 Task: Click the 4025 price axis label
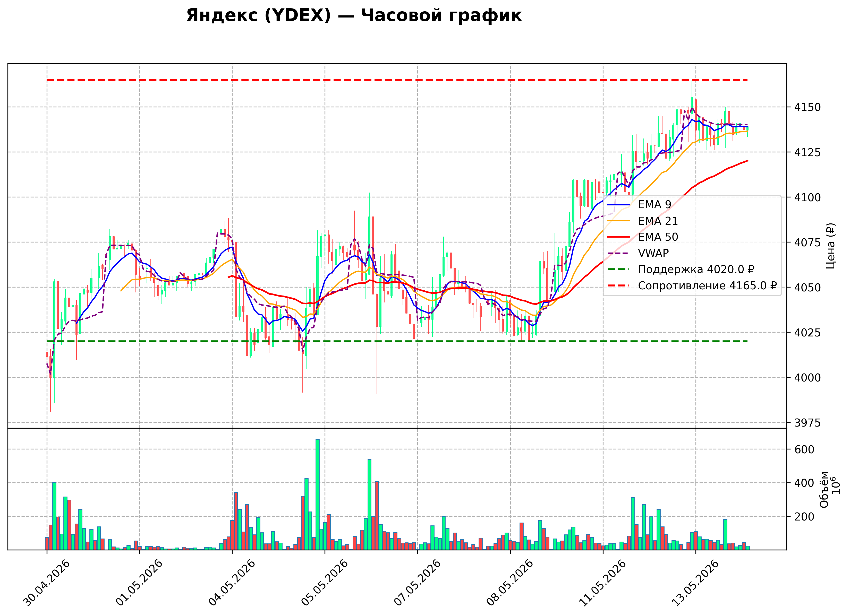pos(808,333)
